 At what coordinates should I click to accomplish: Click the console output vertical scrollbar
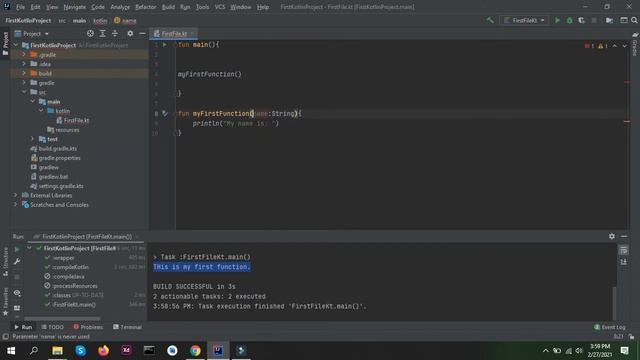click(614, 304)
